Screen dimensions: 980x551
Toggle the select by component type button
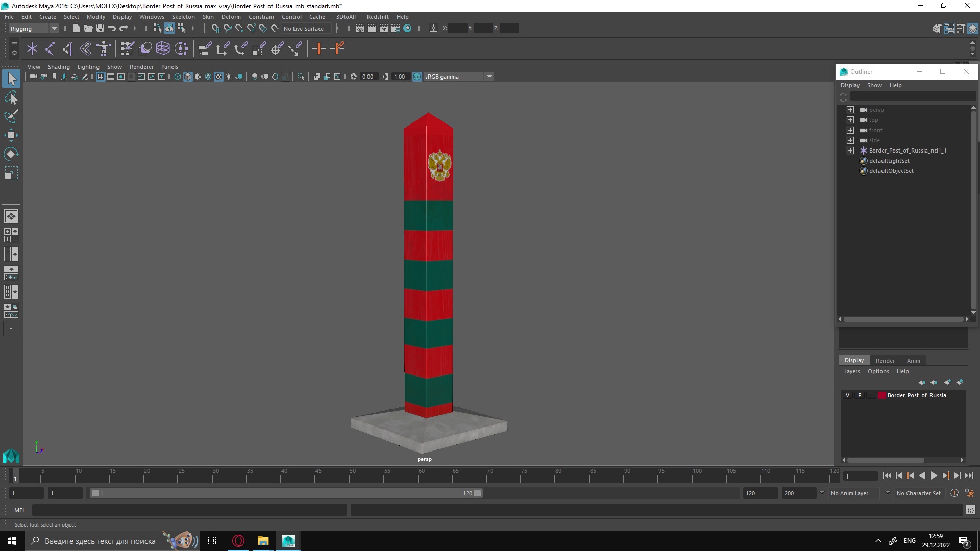pyautogui.click(x=181, y=29)
